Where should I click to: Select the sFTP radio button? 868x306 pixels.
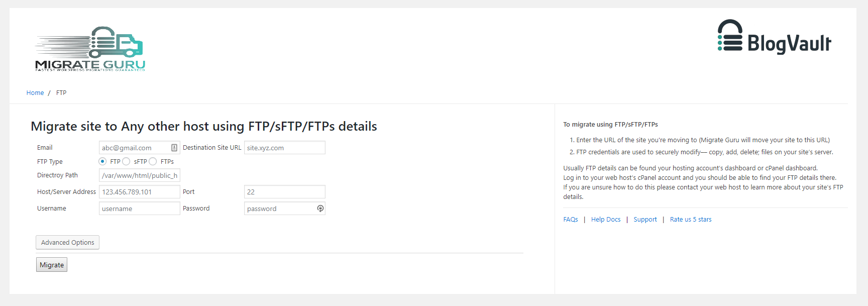[x=126, y=161]
